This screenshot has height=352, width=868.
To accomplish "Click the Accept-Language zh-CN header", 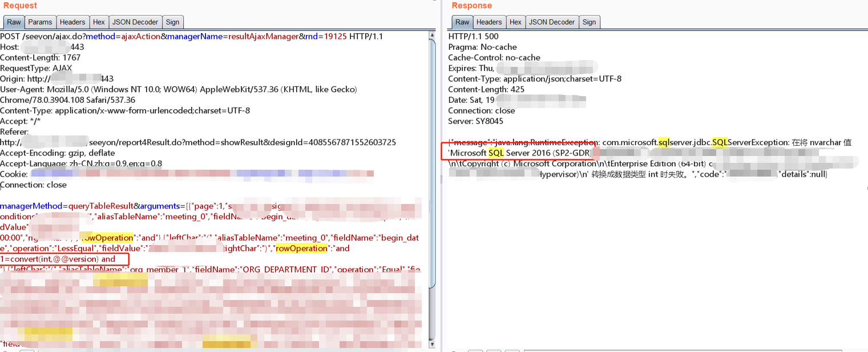I will click(x=80, y=163).
